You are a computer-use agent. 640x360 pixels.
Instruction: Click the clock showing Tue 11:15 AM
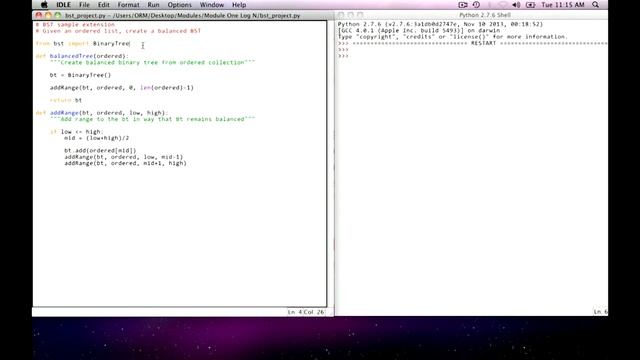point(563,5)
